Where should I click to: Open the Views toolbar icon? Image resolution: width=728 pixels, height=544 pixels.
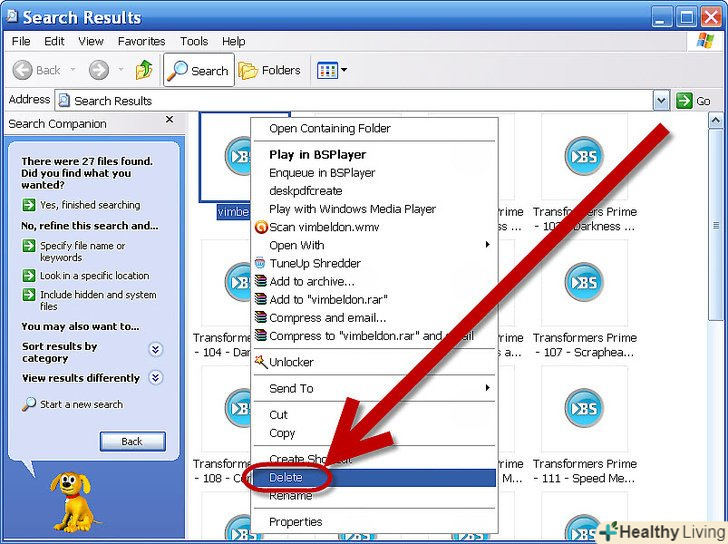coord(327,71)
